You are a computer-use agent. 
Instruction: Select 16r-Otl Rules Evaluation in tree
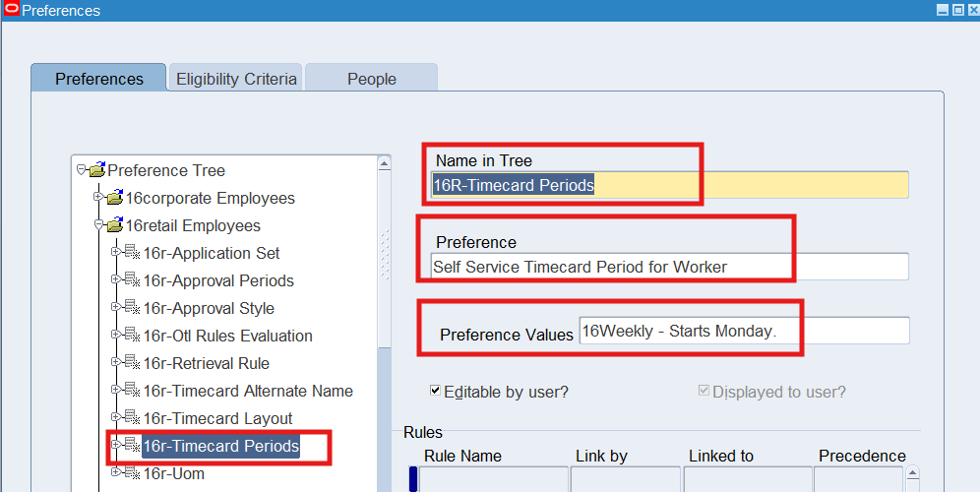click(x=227, y=336)
